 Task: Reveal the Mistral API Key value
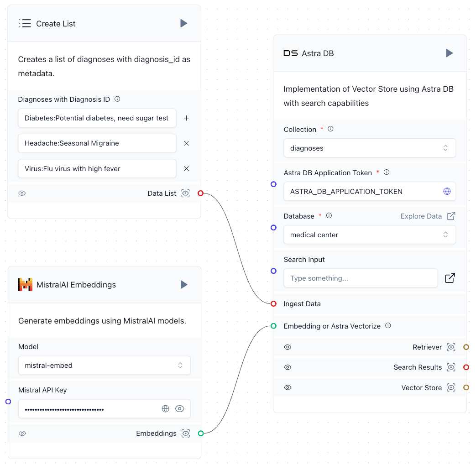pyautogui.click(x=179, y=408)
